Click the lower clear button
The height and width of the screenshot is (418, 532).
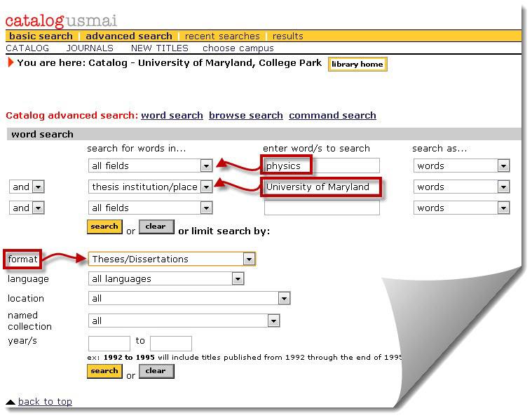156,371
